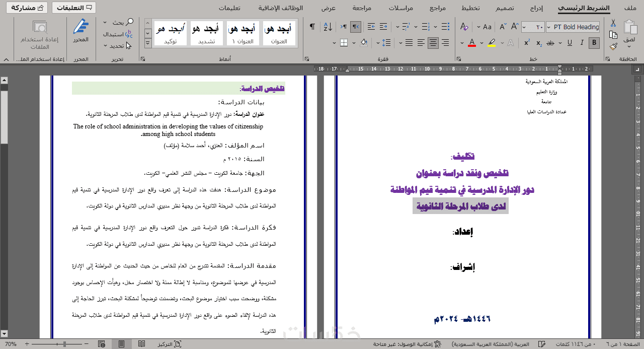Expand the styles gallery More button
The image size is (644, 349).
pos(148,43)
